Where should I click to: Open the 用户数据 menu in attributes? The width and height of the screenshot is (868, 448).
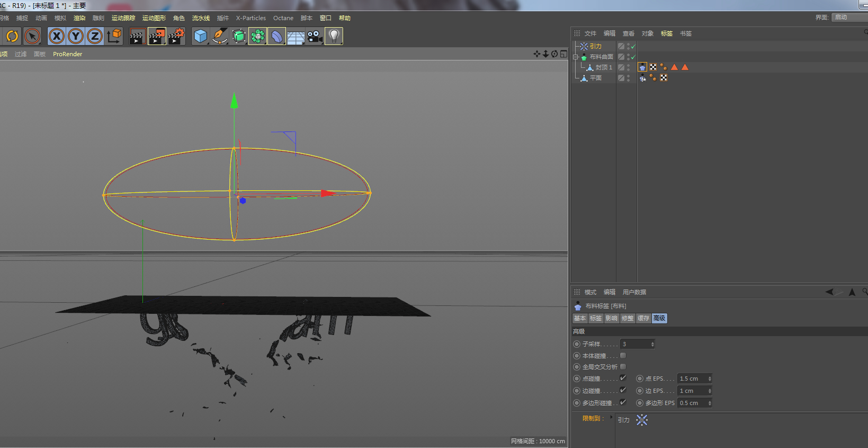[x=634, y=292]
